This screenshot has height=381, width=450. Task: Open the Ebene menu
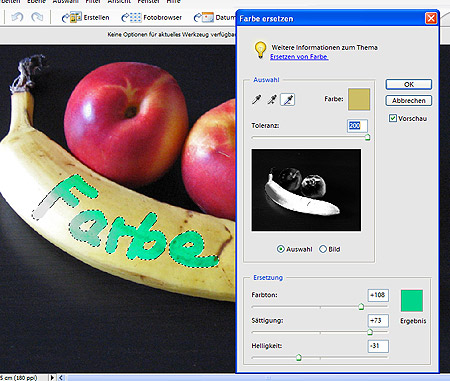[x=36, y=2]
